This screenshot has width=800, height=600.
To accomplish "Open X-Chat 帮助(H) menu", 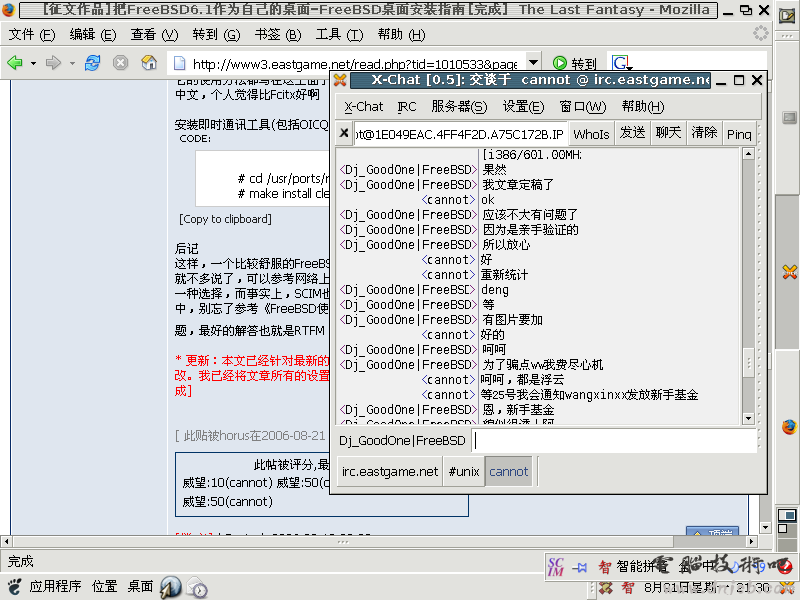I will pos(642,106).
